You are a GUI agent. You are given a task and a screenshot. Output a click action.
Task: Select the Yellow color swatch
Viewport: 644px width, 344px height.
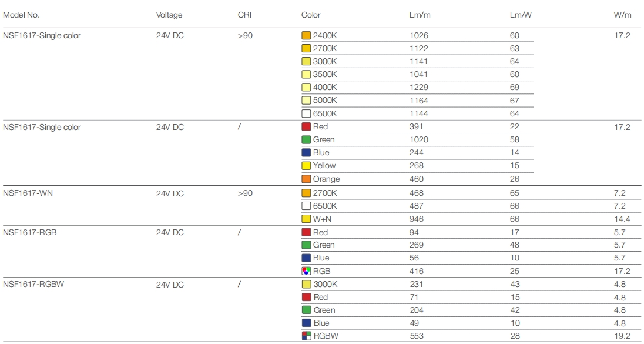[x=306, y=166]
